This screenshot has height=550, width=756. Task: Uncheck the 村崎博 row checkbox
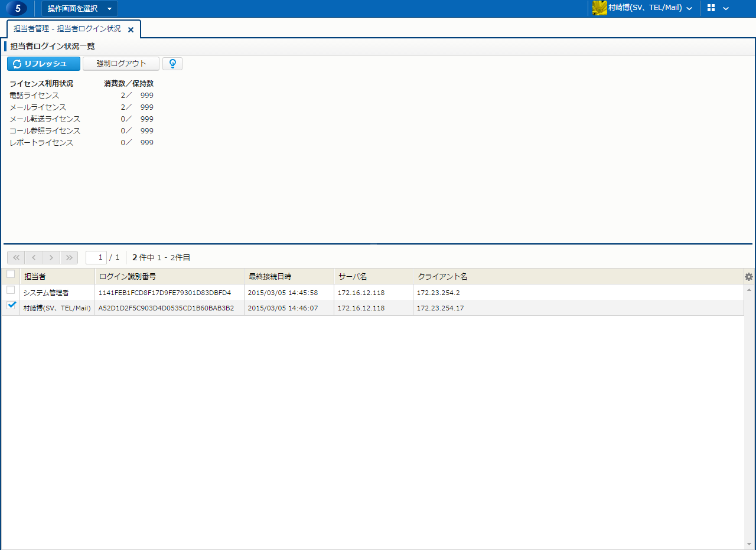point(11,306)
